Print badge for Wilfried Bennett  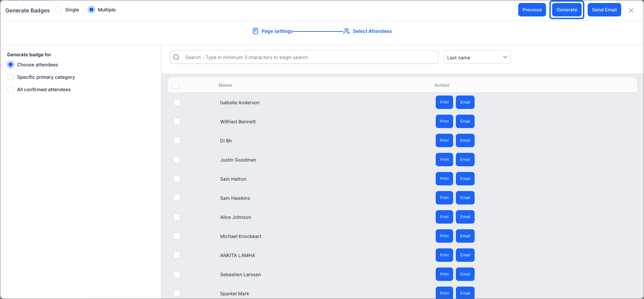444,121
